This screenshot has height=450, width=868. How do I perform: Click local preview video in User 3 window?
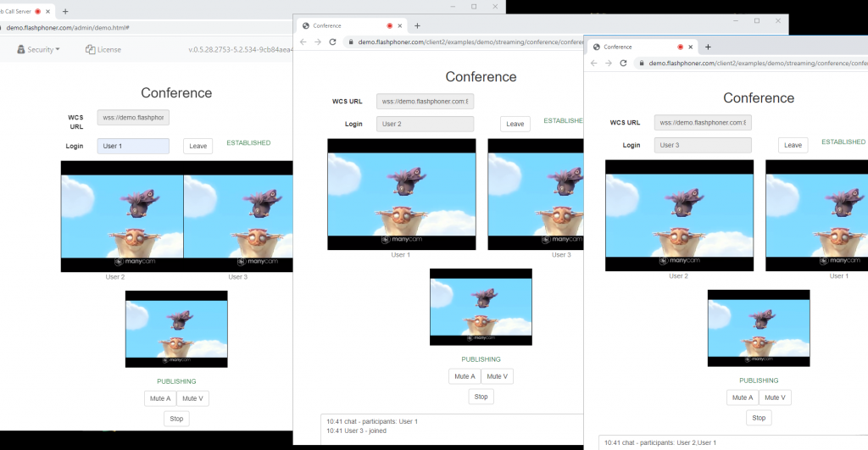coord(759,328)
